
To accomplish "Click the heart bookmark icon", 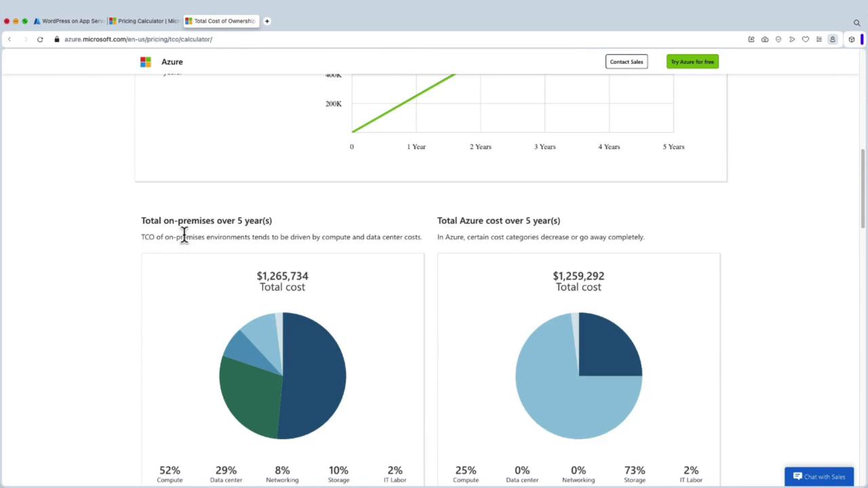I will (806, 39).
